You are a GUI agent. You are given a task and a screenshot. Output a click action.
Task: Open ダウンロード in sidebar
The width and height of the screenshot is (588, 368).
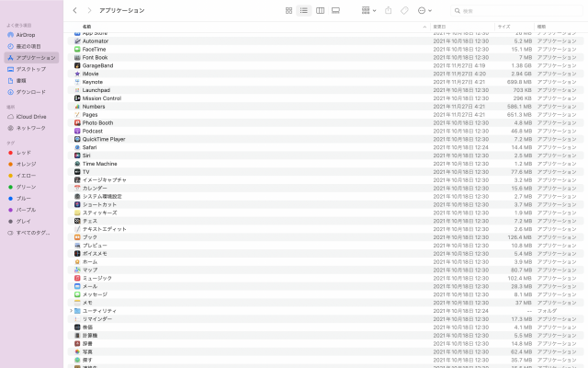click(x=30, y=92)
